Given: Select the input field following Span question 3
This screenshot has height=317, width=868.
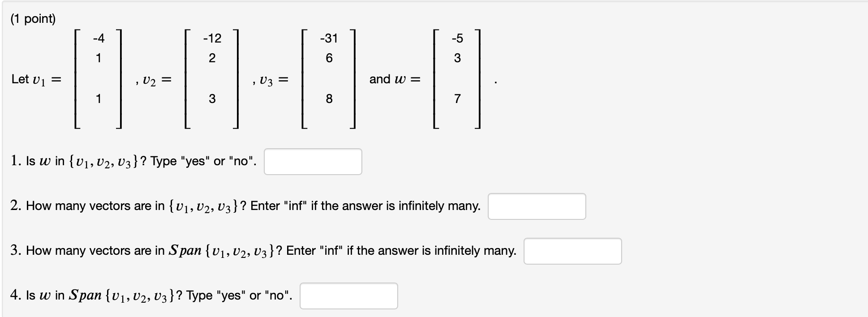Looking at the screenshot, I should 573,251.
